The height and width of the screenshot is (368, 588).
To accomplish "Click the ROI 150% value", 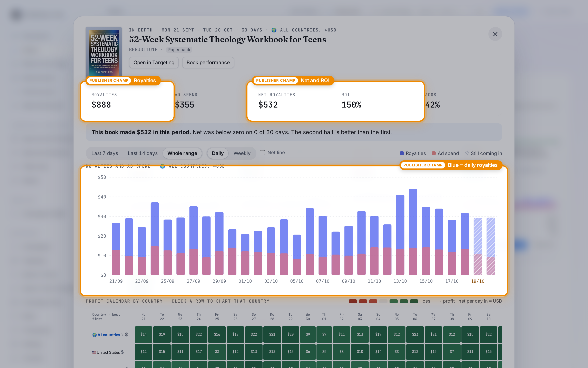I will pos(351,105).
